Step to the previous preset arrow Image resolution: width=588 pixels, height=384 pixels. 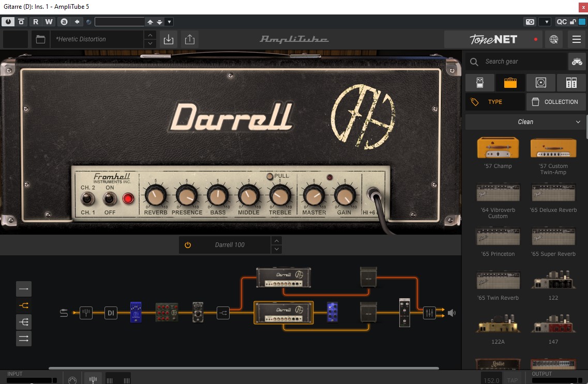150,35
